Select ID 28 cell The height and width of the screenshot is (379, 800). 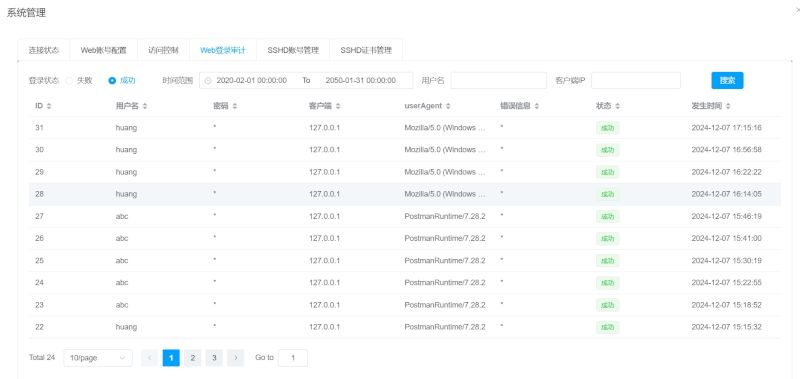[x=39, y=194]
